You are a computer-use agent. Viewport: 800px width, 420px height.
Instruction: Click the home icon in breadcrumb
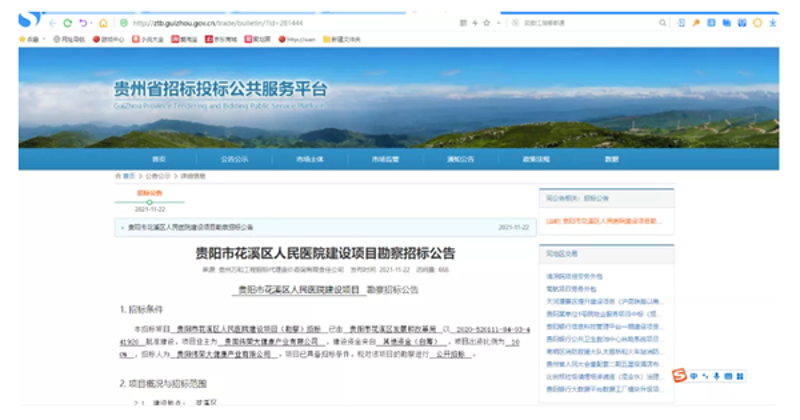[x=118, y=176]
